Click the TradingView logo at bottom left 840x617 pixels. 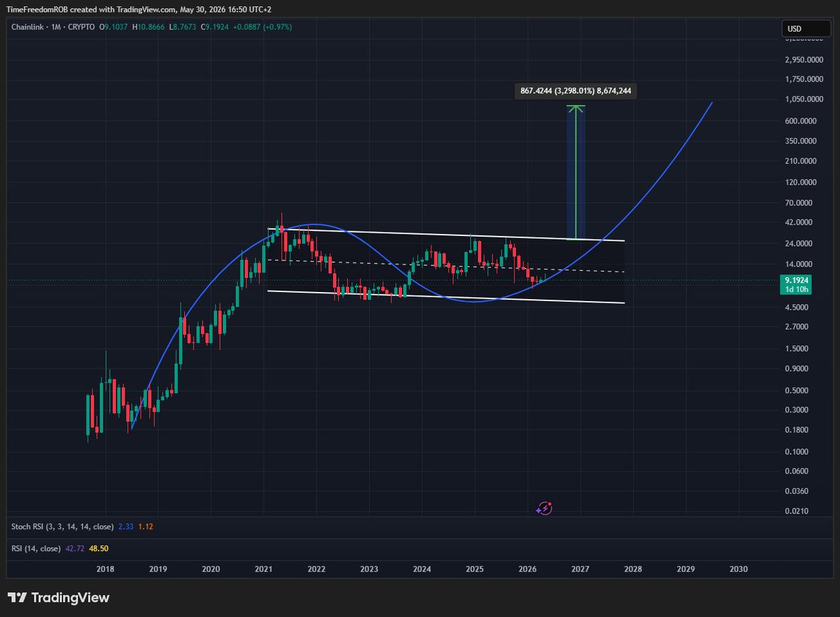click(59, 598)
